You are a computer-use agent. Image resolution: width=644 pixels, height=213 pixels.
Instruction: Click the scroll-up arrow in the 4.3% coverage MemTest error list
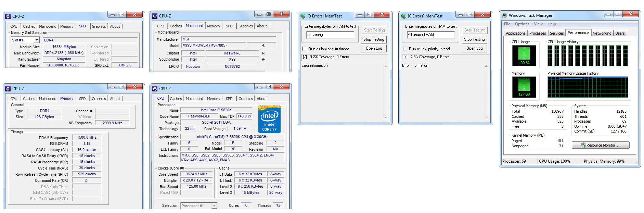click(486, 66)
